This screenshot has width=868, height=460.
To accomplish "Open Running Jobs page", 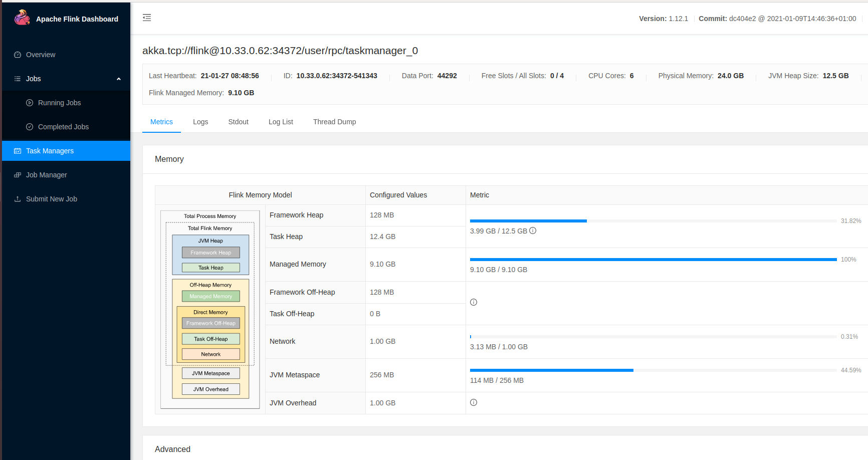I will tap(59, 103).
